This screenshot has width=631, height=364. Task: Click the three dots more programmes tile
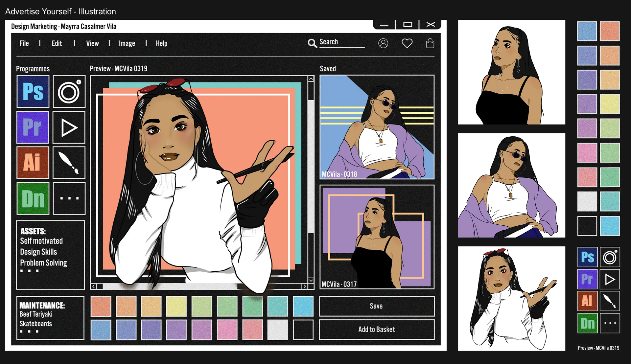[69, 198]
